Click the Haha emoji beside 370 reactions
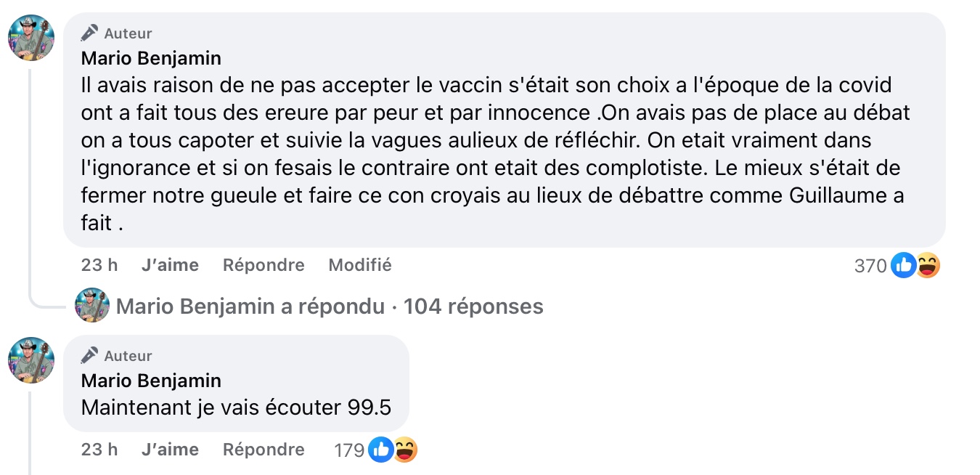980x475 pixels. [x=927, y=266]
